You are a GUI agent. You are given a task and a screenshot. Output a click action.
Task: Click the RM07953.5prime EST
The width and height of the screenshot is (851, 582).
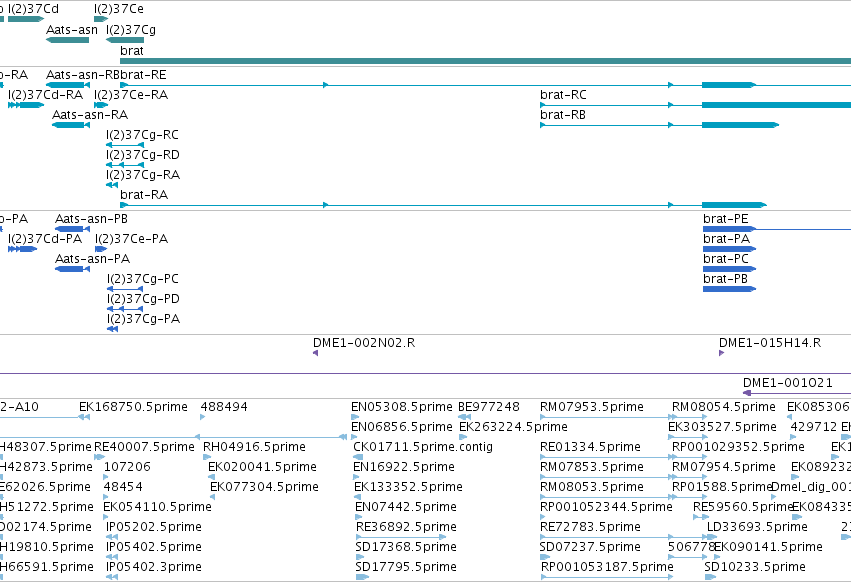point(592,407)
